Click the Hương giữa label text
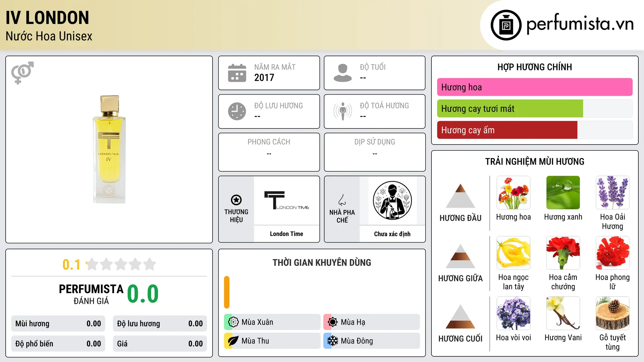 [x=460, y=278]
